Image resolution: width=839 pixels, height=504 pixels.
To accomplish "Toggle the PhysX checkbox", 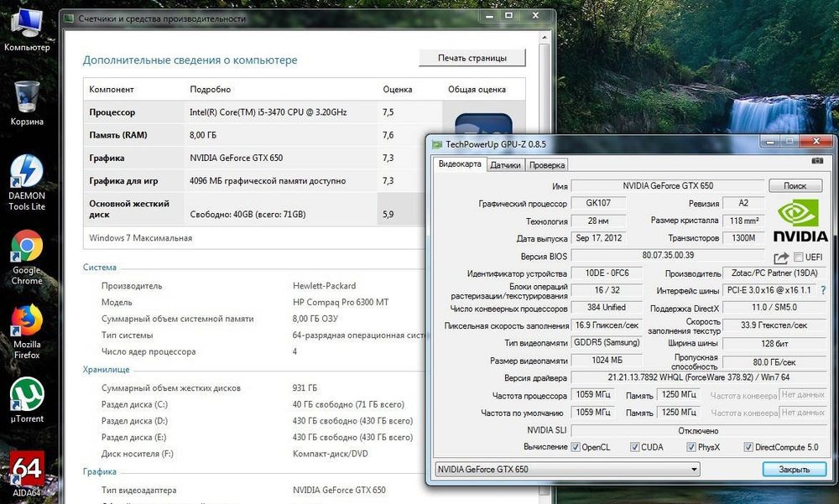I will coord(691,447).
